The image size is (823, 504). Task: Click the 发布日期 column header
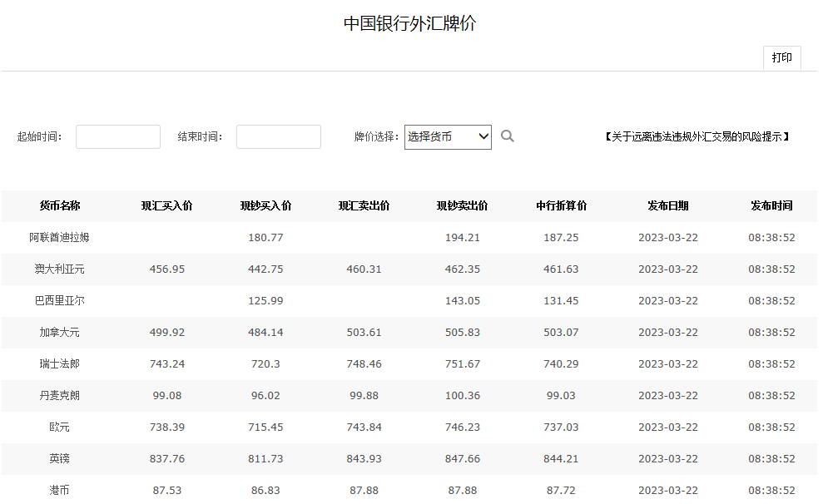point(668,206)
